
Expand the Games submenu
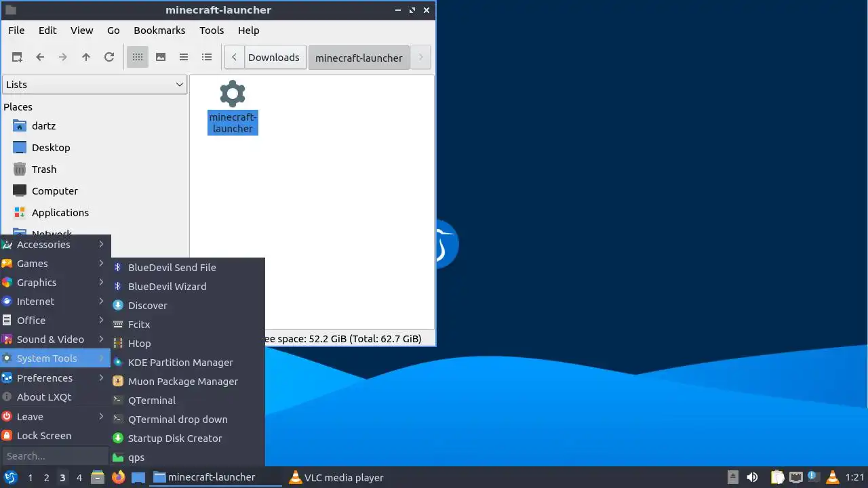pos(55,264)
